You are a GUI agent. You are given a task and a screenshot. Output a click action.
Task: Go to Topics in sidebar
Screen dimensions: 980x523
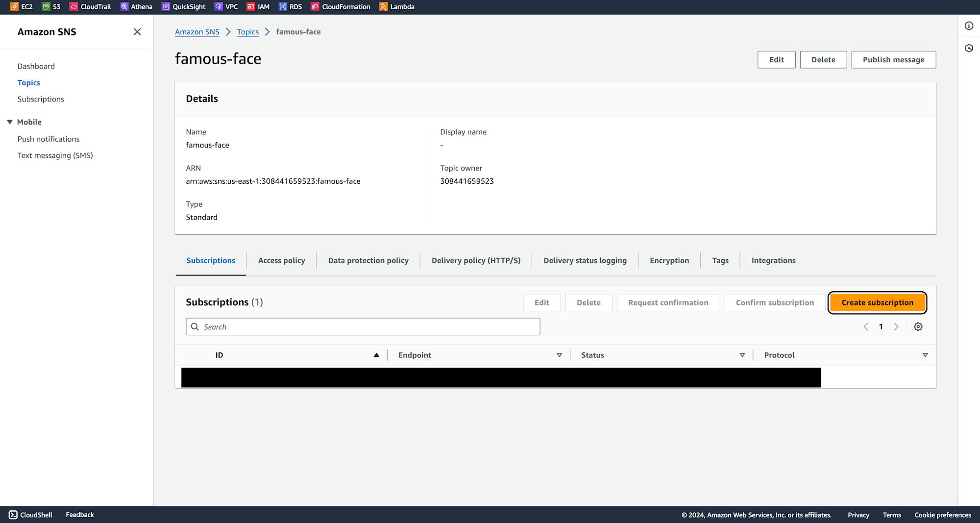click(x=29, y=82)
